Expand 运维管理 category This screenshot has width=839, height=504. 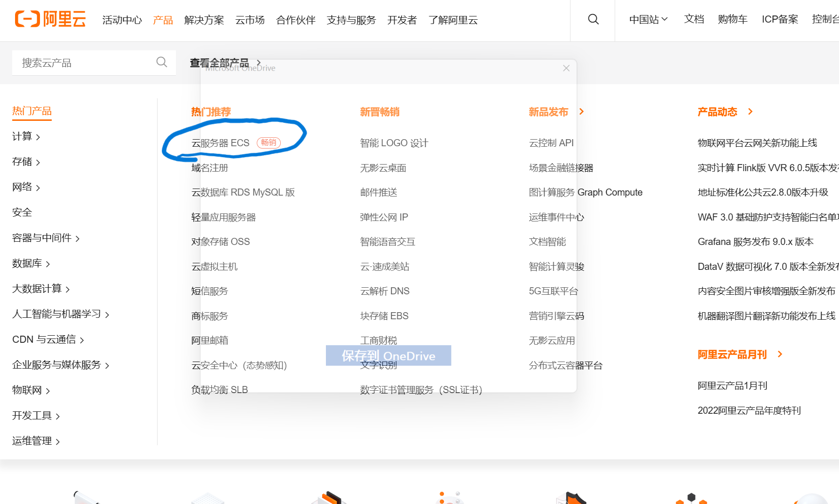36,441
